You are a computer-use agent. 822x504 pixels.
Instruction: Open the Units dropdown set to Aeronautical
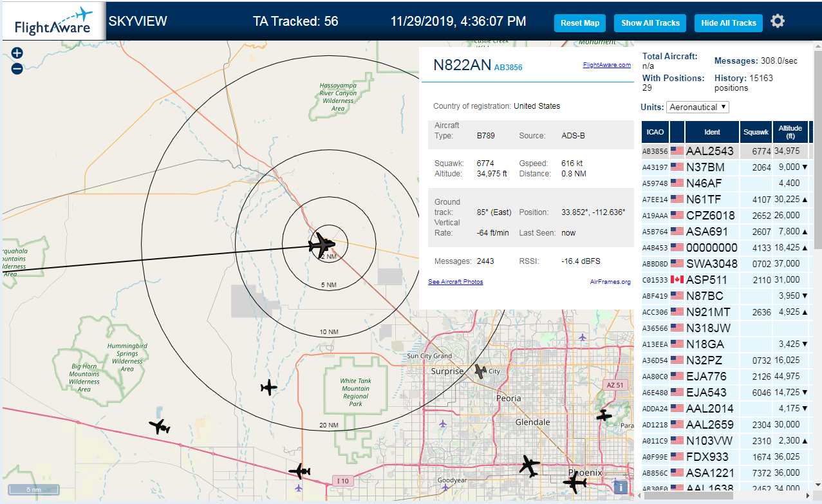pyautogui.click(x=698, y=107)
